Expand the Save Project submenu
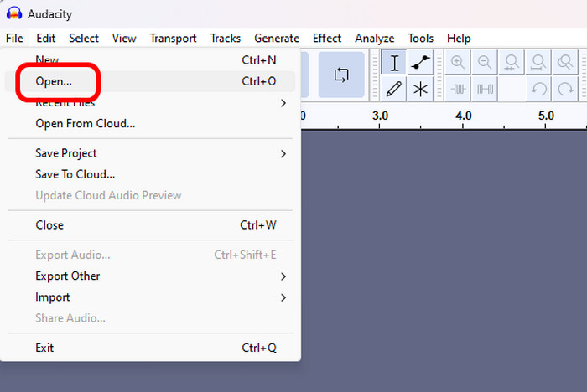The height and width of the screenshot is (392, 587). [x=150, y=153]
